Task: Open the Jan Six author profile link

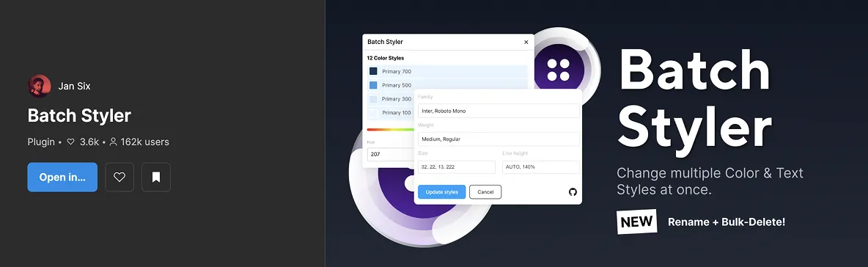Action: click(x=74, y=87)
